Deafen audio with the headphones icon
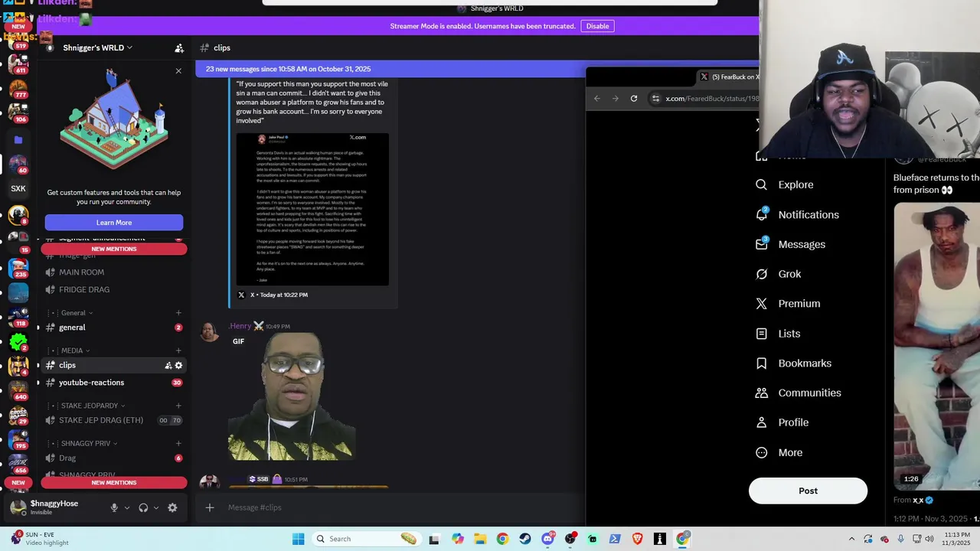This screenshot has width=980, height=551. click(143, 507)
